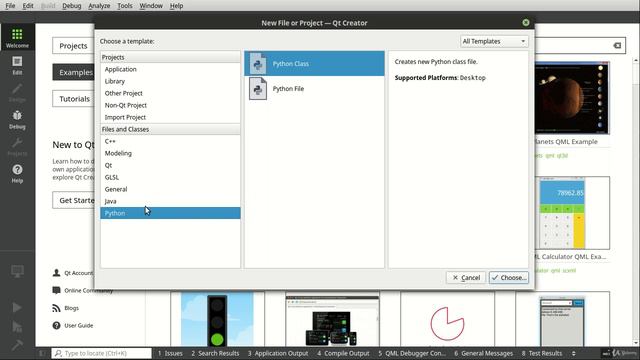Select the Python Class template icon
640x360 pixels.
click(258, 64)
